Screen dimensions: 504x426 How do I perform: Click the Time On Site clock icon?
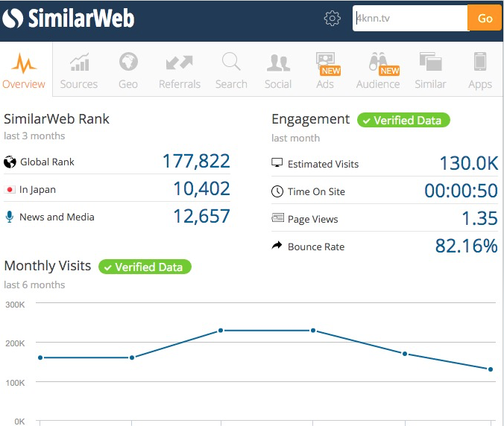pyautogui.click(x=277, y=191)
